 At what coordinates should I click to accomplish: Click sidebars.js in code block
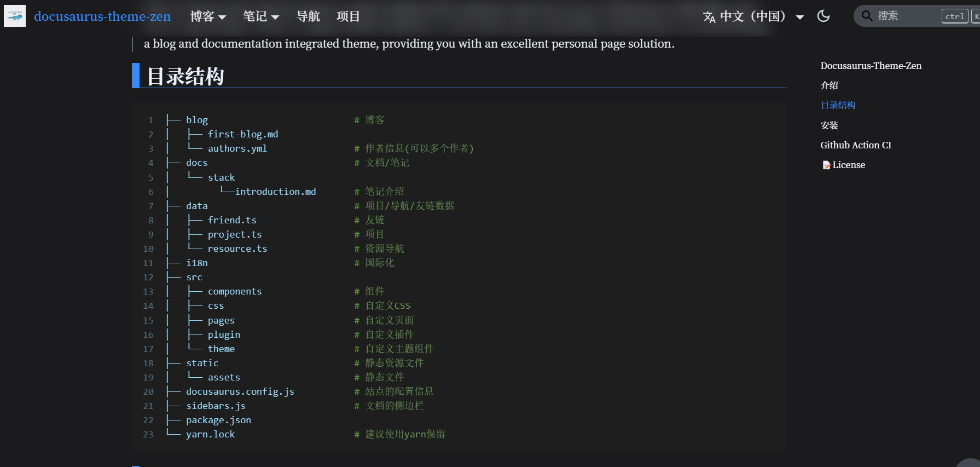216,406
